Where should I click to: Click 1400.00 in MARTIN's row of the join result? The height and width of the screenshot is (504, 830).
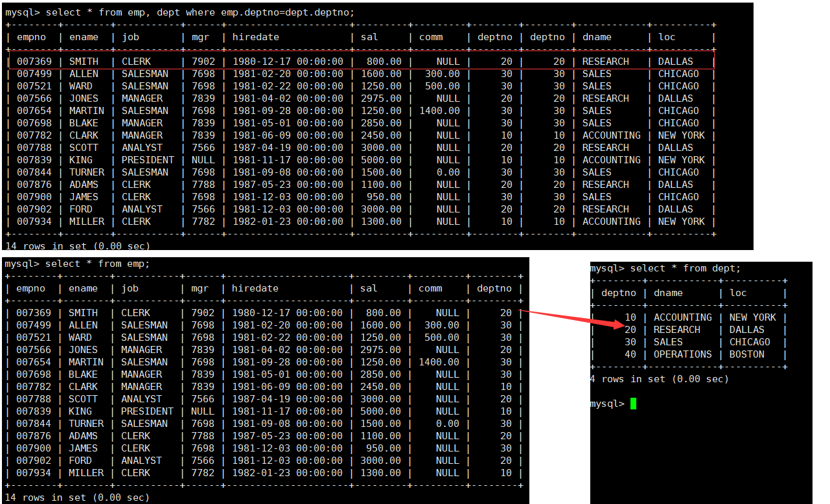[439, 111]
